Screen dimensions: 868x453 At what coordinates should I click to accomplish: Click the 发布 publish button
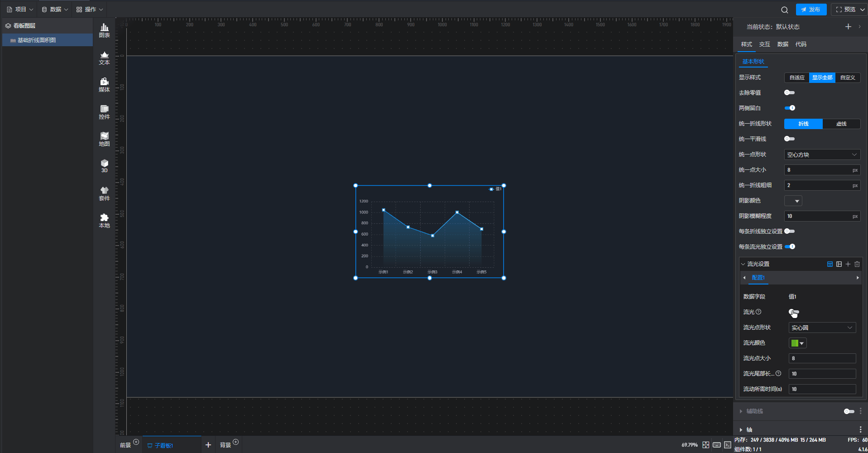(811, 10)
